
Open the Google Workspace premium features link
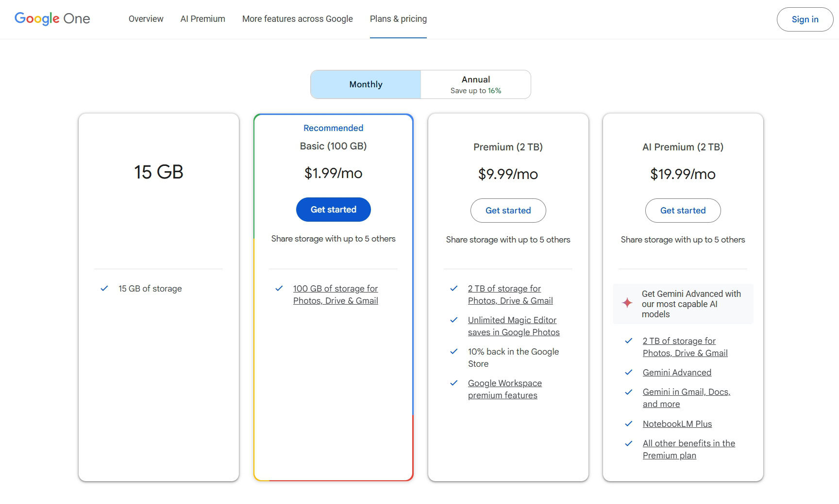point(504,389)
